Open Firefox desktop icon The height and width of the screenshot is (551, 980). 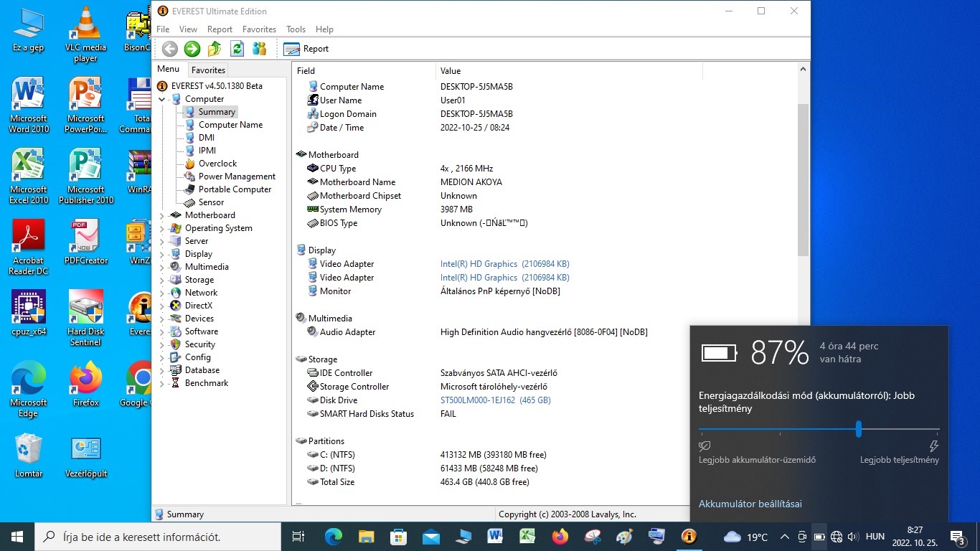point(85,385)
